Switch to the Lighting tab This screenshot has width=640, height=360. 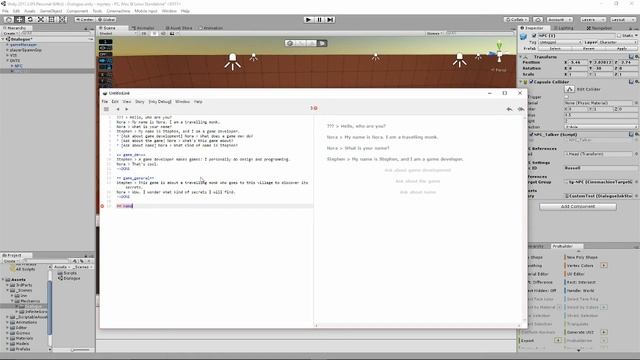point(564,28)
